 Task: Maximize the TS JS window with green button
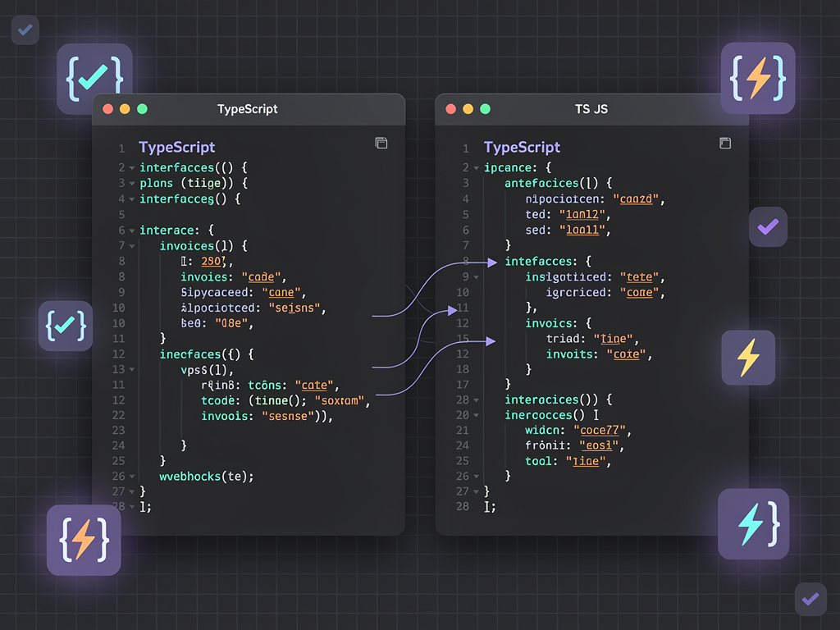point(486,109)
